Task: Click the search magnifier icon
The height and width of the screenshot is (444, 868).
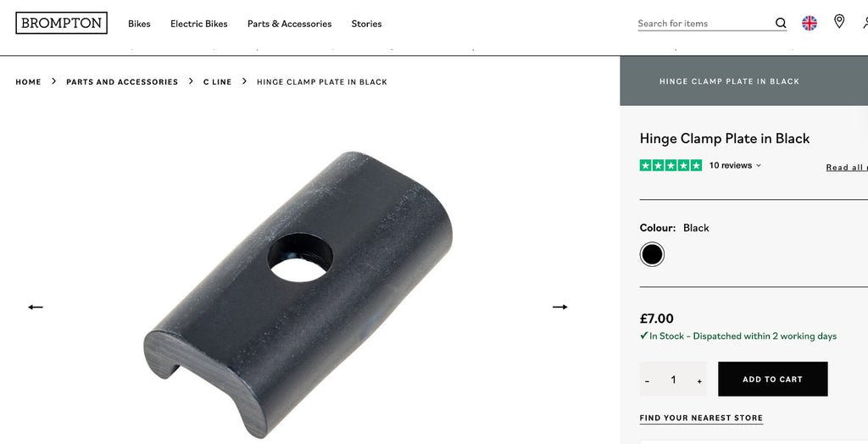Action: click(x=781, y=23)
